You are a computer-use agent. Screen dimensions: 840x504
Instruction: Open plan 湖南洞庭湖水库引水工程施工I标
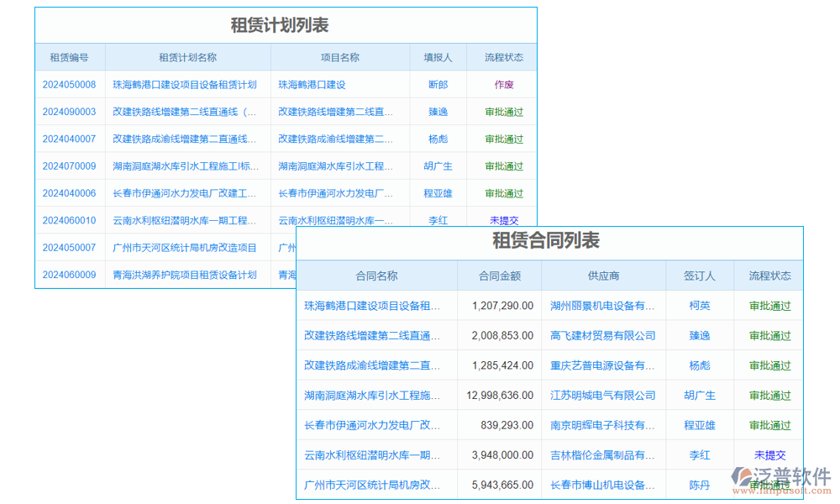pyautogui.click(x=187, y=165)
